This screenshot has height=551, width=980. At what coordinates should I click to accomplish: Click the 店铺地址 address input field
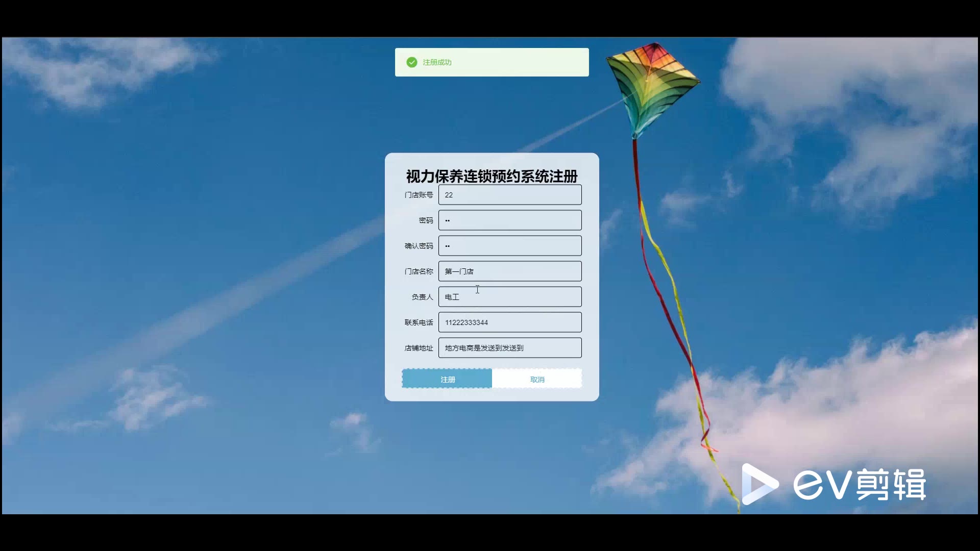[x=509, y=348]
